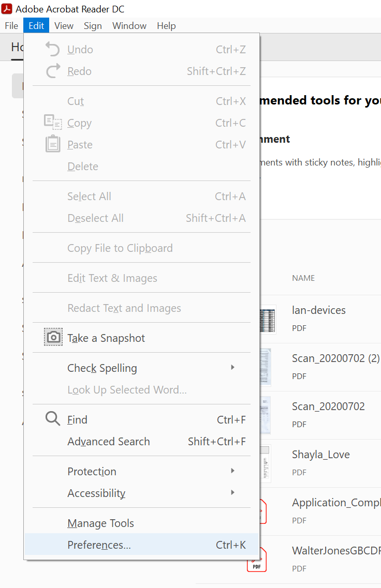Open the Scan_20200702 (2) file name
The image size is (381, 588).
click(335, 358)
